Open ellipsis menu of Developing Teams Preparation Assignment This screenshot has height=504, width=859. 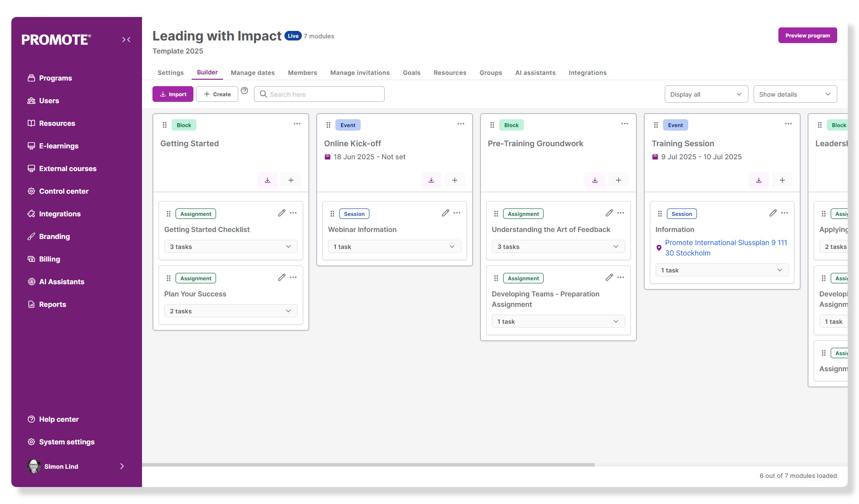(x=621, y=277)
